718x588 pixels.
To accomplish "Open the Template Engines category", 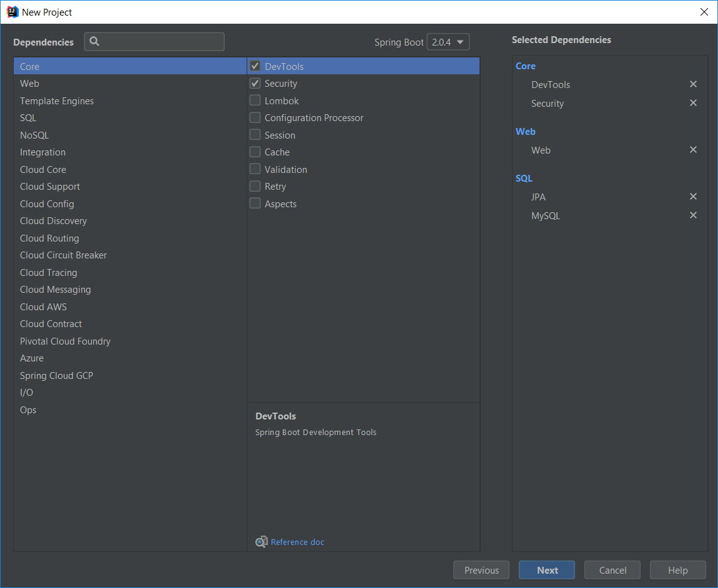I will (x=130, y=100).
